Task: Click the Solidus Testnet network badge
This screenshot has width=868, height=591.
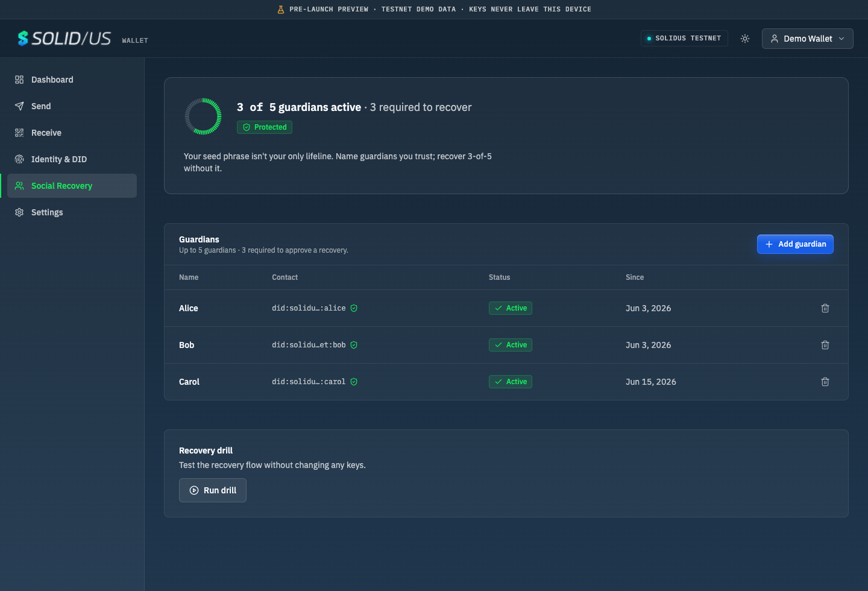Action: coord(684,39)
